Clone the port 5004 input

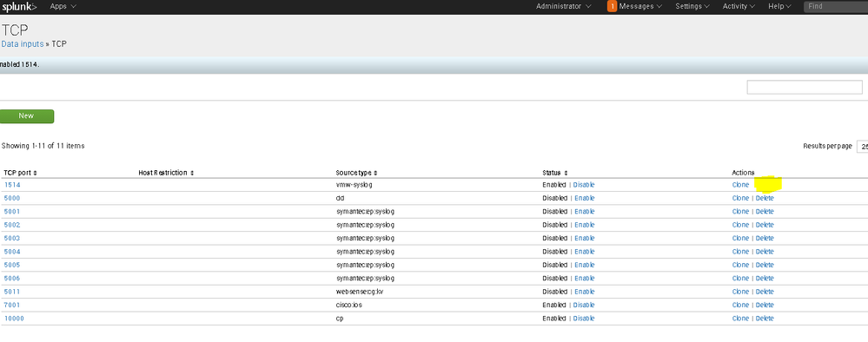coord(740,251)
